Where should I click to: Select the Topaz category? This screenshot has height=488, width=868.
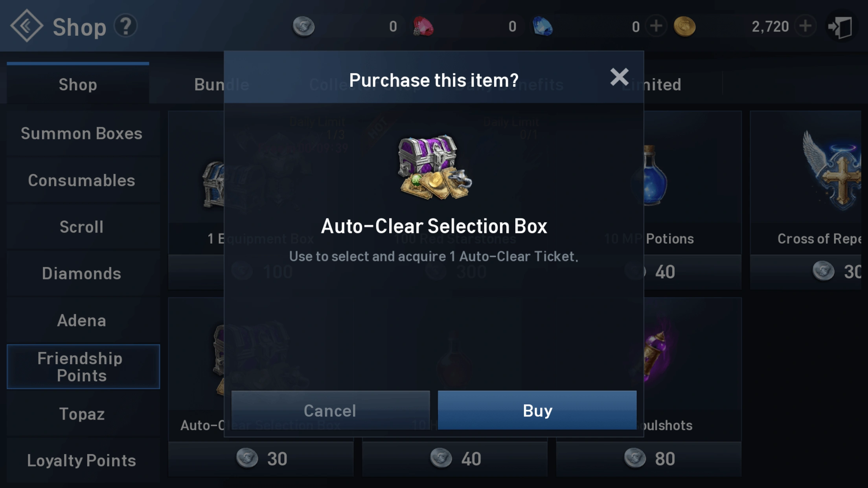pyautogui.click(x=82, y=414)
